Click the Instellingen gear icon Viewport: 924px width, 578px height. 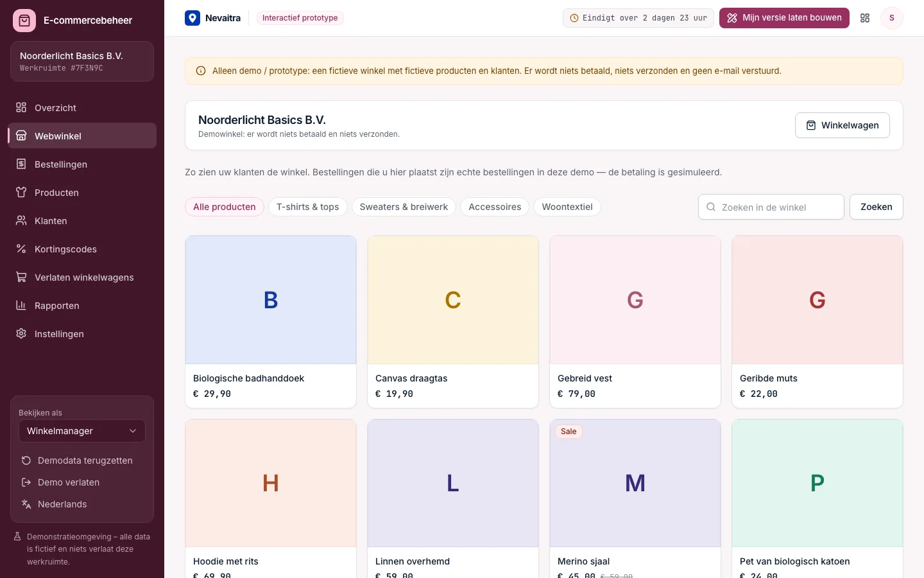pyautogui.click(x=21, y=334)
